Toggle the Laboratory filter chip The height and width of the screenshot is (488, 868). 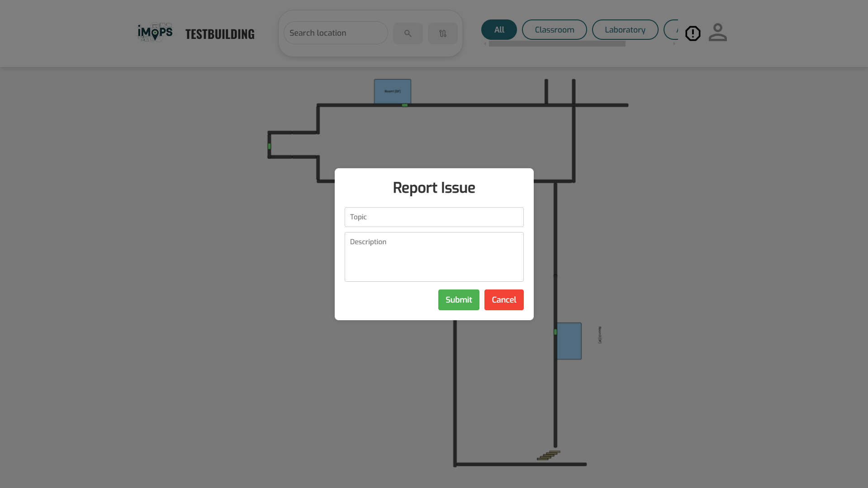625,30
